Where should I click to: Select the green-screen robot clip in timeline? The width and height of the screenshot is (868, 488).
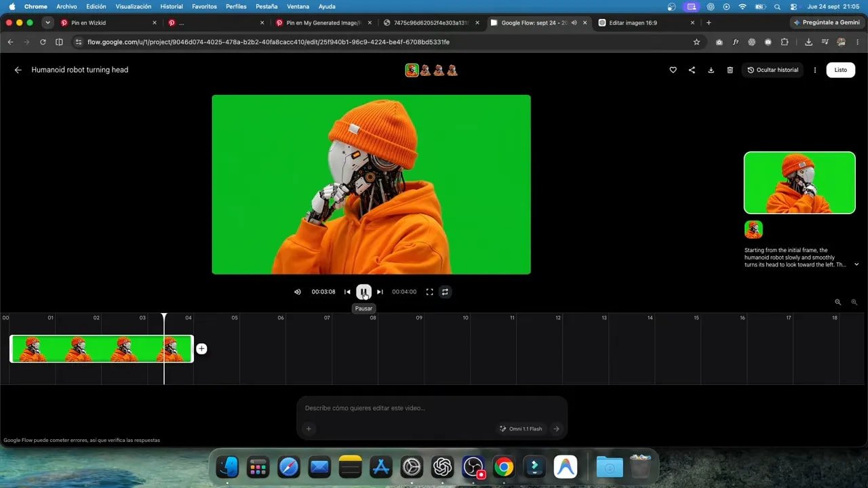tap(102, 349)
